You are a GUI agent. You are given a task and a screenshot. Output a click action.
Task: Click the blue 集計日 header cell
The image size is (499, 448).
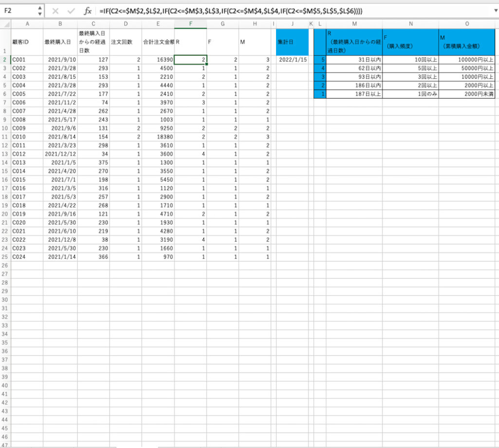292,42
